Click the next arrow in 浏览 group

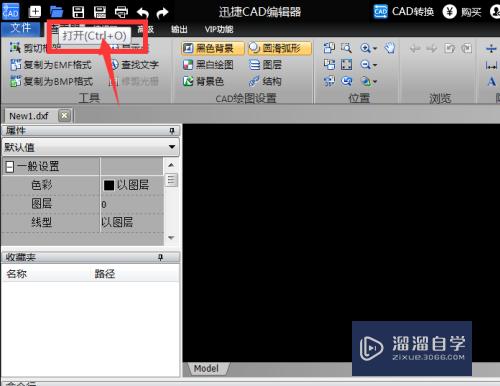coord(432,49)
